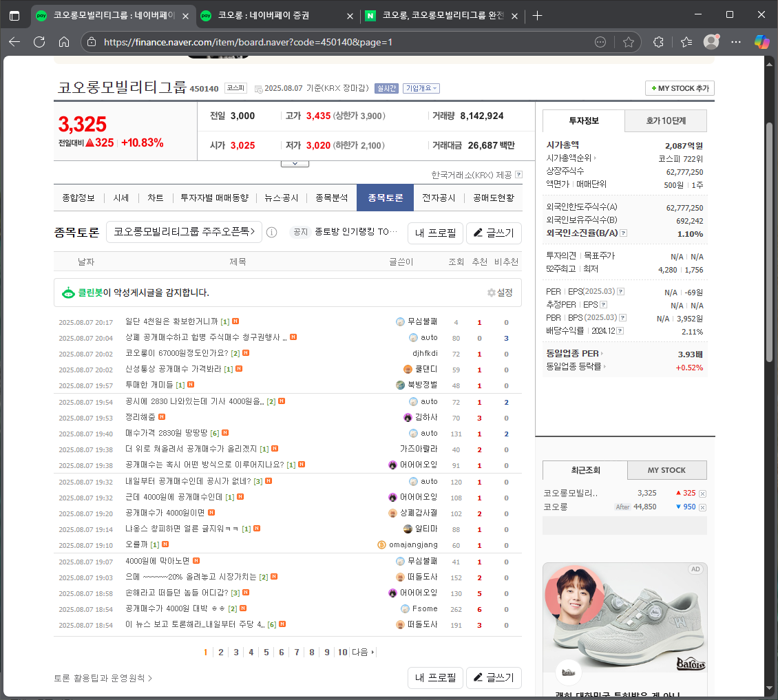778x700 pixels.
Task: Switch to 차트 tab
Action: [x=156, y=198]
